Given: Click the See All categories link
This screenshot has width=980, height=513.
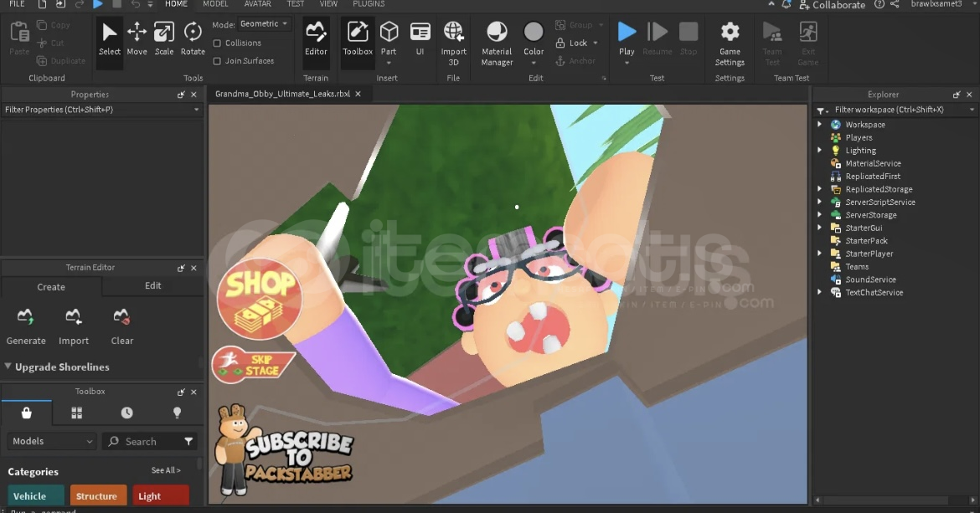Looking at the screenshot, I should point(166,470).
